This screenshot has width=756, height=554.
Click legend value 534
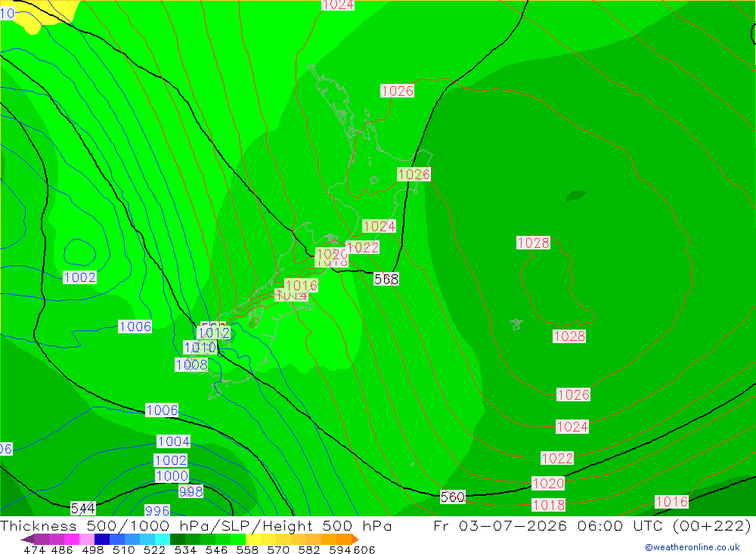(x=186, y=550)
